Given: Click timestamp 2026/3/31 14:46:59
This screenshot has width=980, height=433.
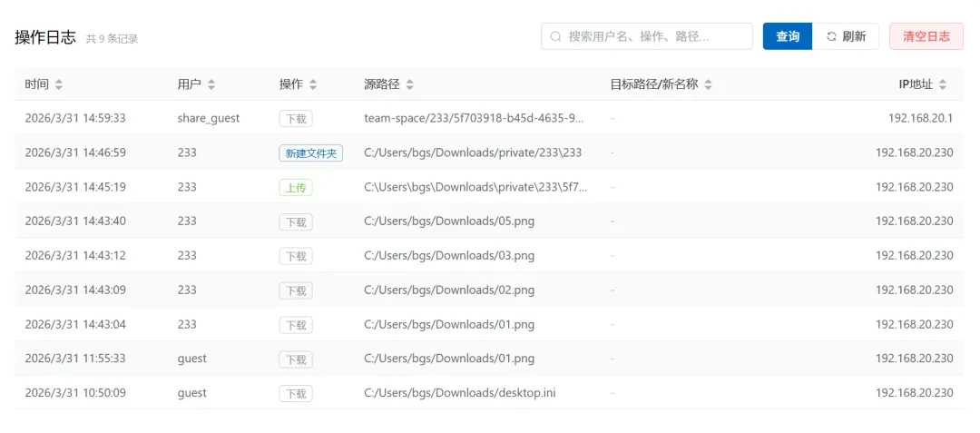Looking at the screenshot, I should 75,153.
